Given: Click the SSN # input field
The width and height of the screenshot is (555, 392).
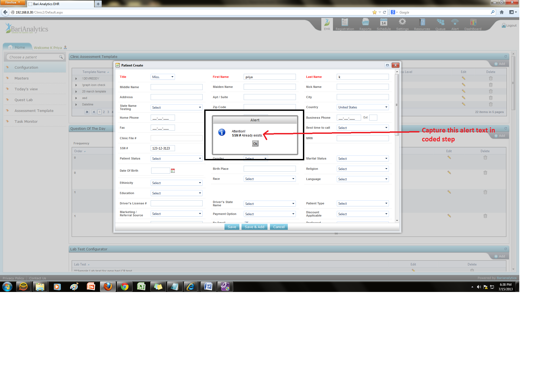Looking at the screenshot, I should click(x=163, y=148).
